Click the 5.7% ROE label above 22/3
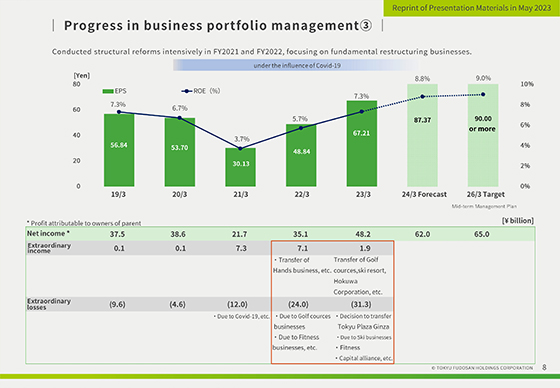This screenshot has height=388, width=560. coord(300,119)
